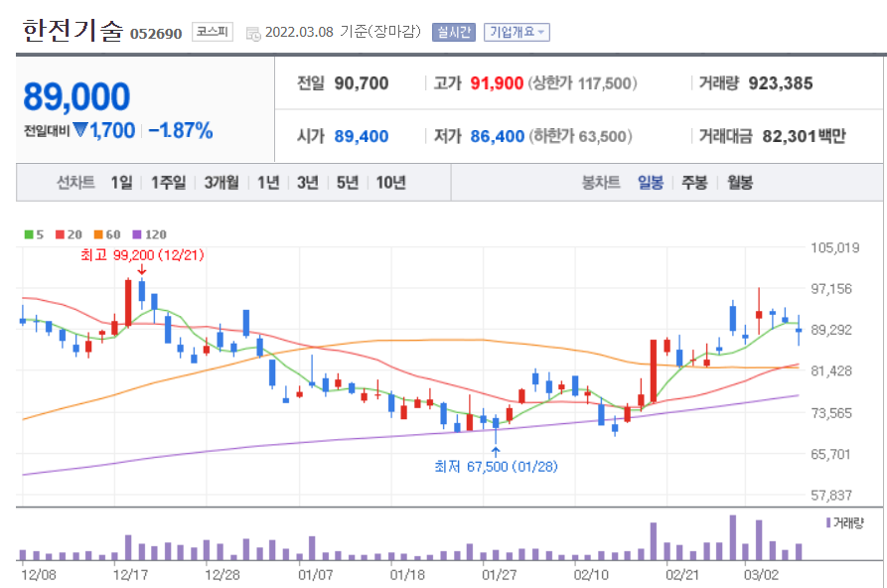Click the -1.87% change value

(181, 131)
